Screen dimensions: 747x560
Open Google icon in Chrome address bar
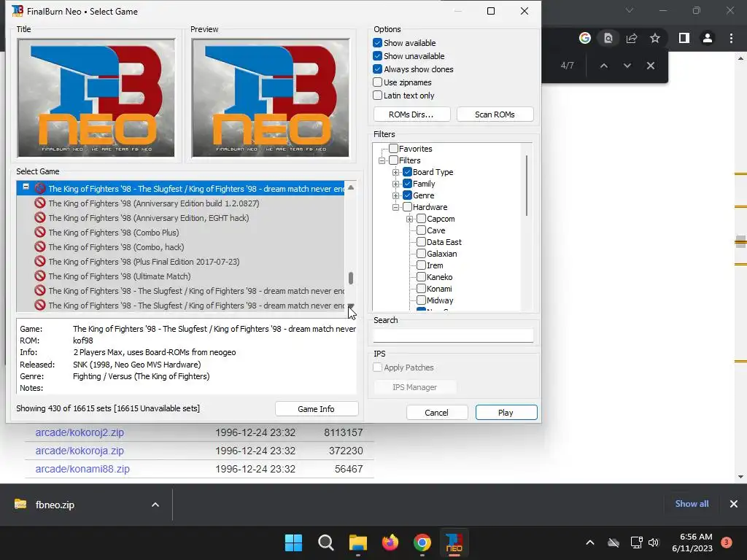click(x=584, y=38)
